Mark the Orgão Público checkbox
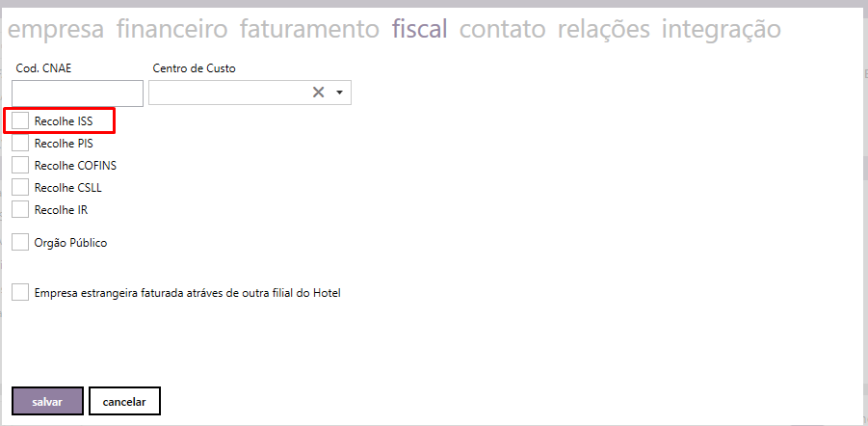 click(20, 242)
